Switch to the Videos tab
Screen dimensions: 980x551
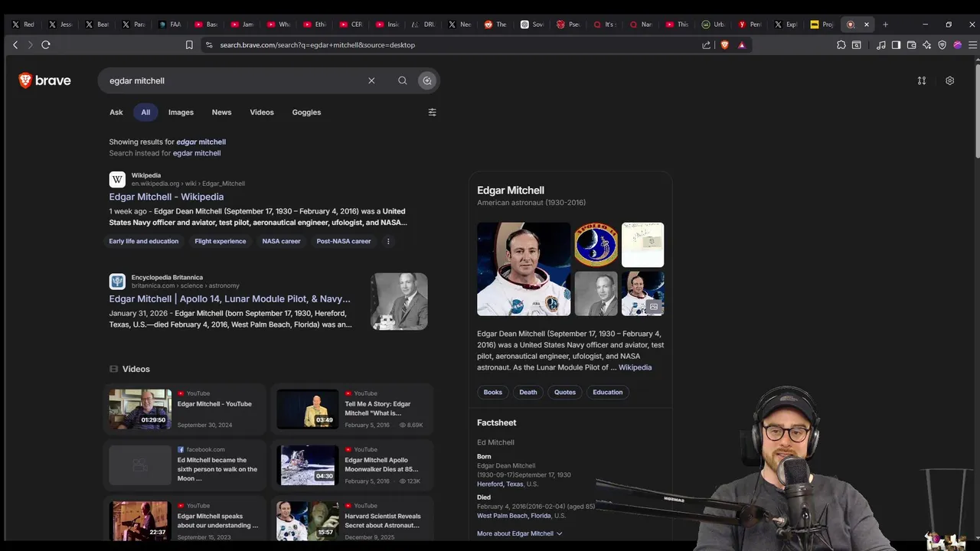[x=262, y=112]
